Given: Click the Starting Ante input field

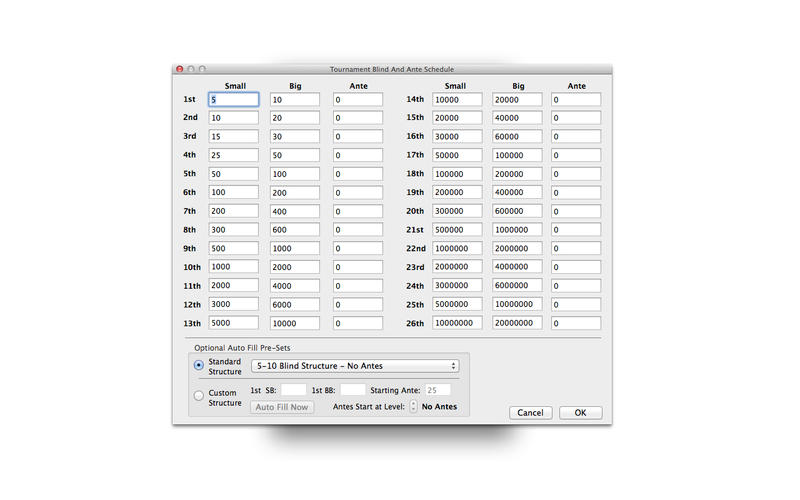Looking at the screenshot, I should click(438, 390).
